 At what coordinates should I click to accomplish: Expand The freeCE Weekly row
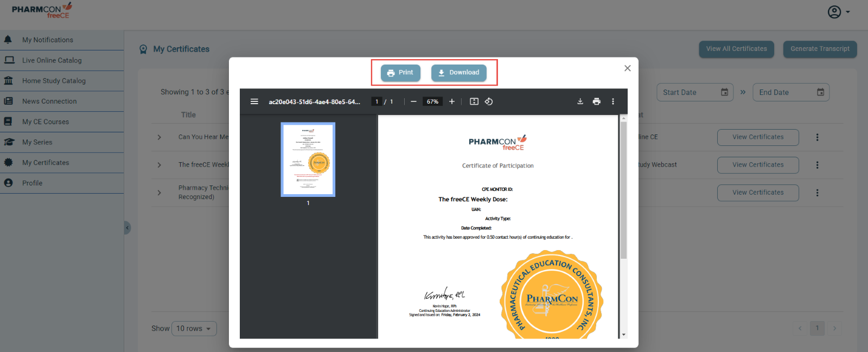pyautogui.click(x=159, y=165)
